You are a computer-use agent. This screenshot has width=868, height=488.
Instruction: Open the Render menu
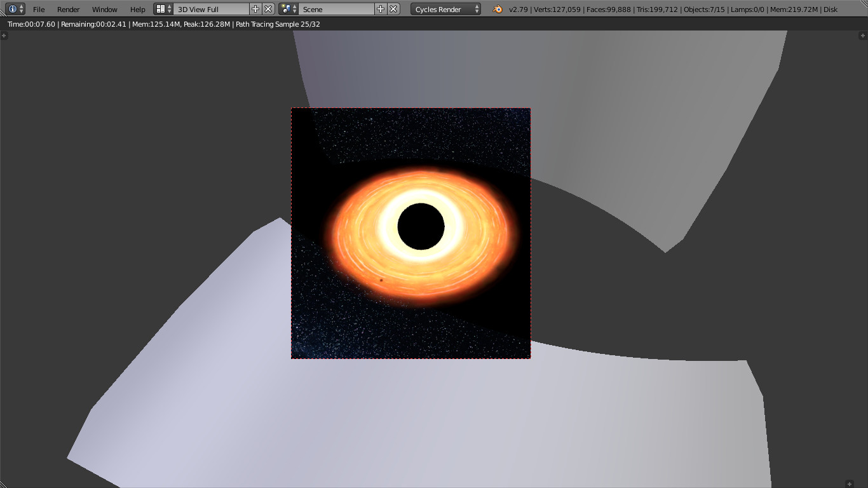coord(67,10)
